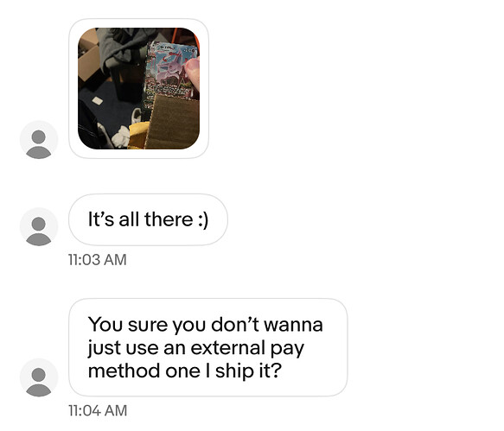The height and width of the screenshot is (431, 504).
Task: Click the avatar beside the external pay message
Action: point(39,377)
